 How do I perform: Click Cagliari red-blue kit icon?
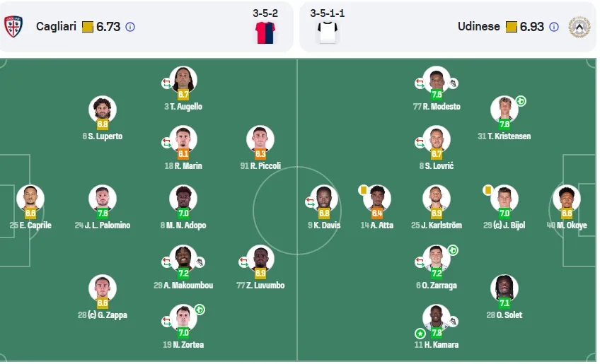(x=265, y=33)
